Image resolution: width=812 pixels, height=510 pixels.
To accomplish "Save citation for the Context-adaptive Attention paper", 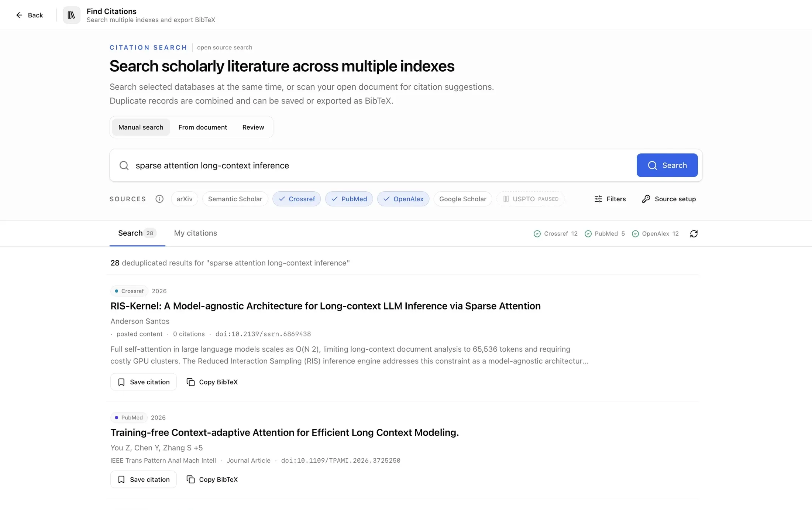I will (144, 480).
